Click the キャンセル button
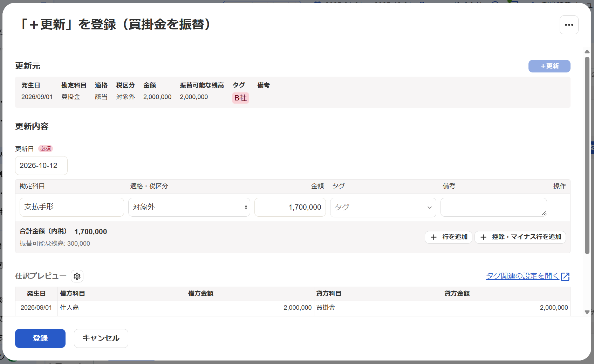 101,338
